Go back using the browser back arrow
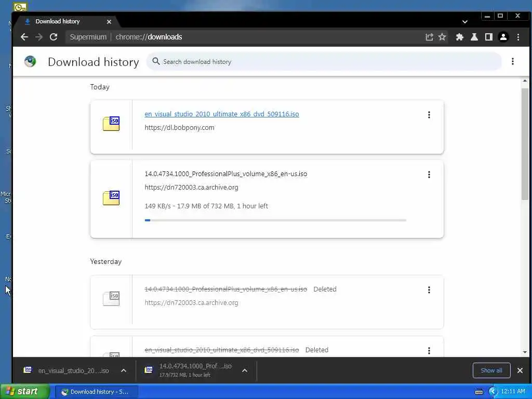Viewport: 532px width, 399px height. point(24,37)
